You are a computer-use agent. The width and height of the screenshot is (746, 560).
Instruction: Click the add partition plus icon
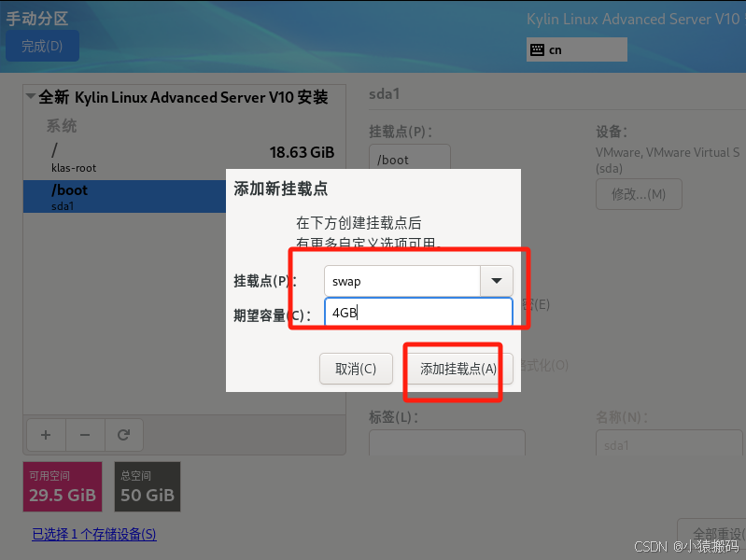click(x=46, y=435)
